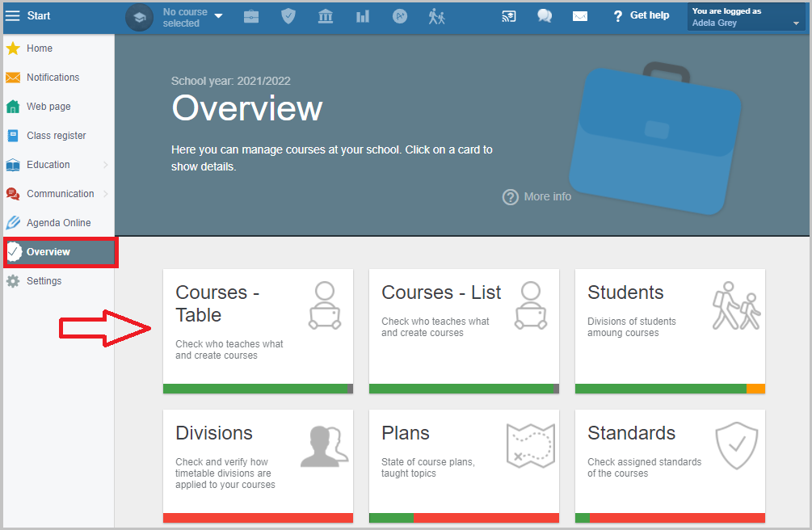Open Settings in the sidebar
The width and height of the screenshot is (812, 530).
pos(58,281)
